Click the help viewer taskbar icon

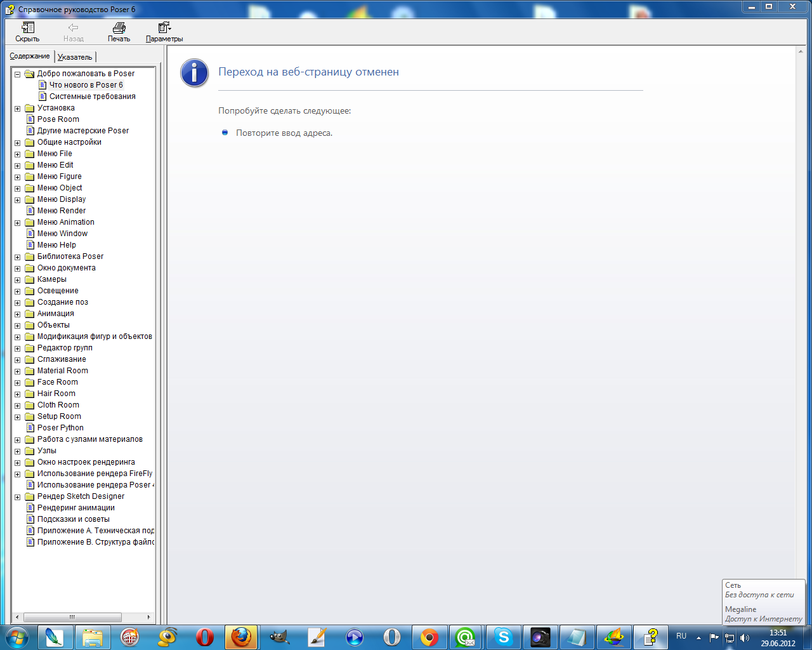tap(651, 637)
